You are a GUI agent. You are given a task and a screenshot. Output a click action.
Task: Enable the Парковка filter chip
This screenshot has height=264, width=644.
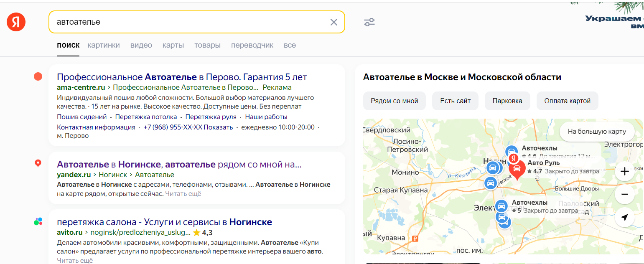point(507,101)
